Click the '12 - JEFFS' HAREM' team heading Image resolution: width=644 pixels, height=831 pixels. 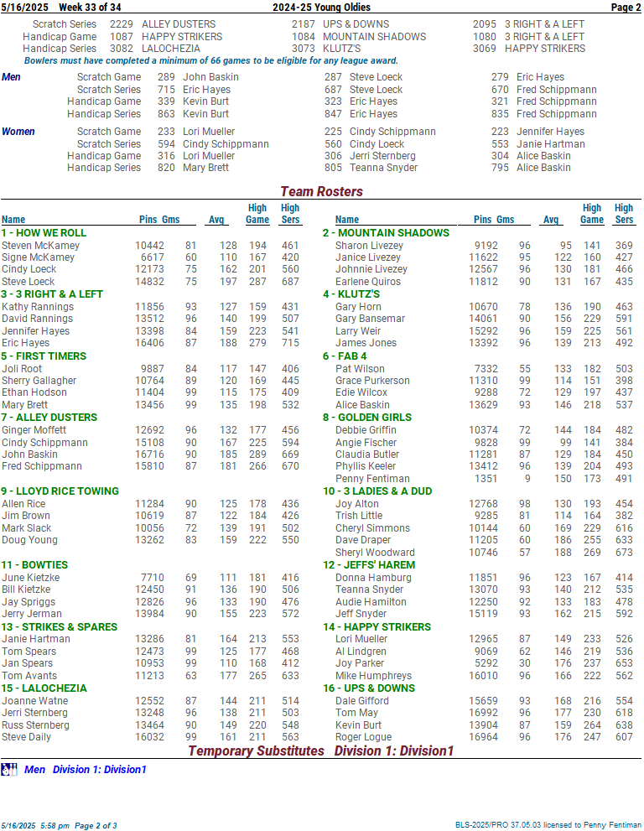(369, 565)
